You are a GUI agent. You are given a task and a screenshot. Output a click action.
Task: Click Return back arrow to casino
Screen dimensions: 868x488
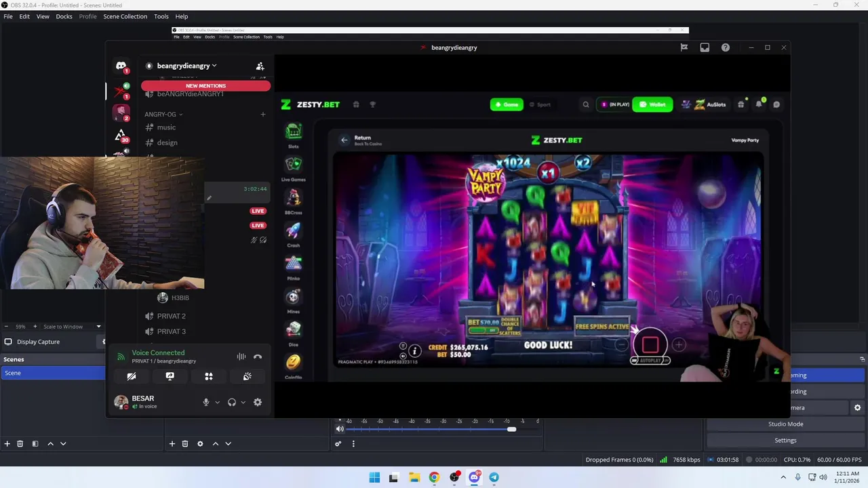(344, 140)
